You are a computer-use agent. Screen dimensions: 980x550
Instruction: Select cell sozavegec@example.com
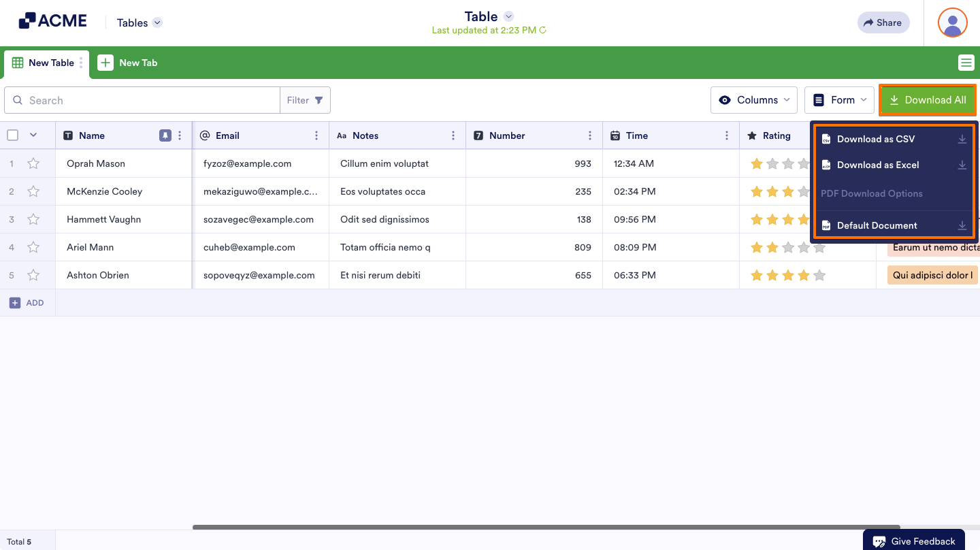click(x=261, y=219)
